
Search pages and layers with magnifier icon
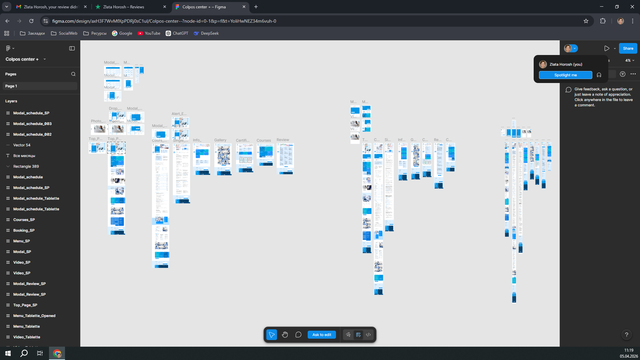(x=73, y=74)
